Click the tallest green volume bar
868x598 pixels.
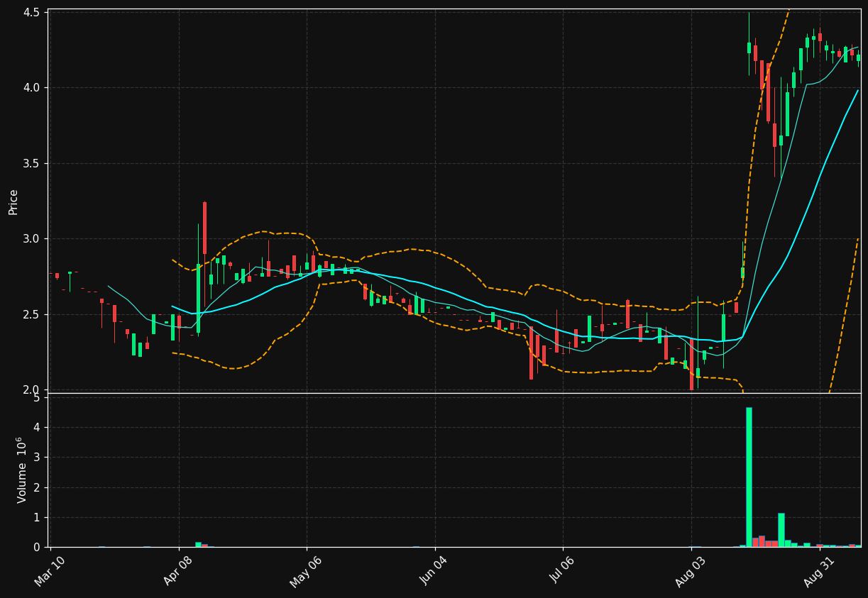749,477
